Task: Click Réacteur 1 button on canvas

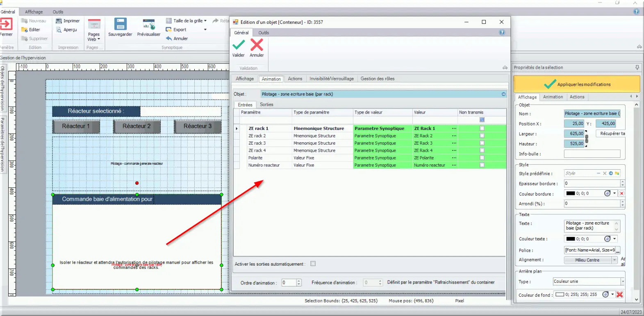Action: [x=76, y=126]
